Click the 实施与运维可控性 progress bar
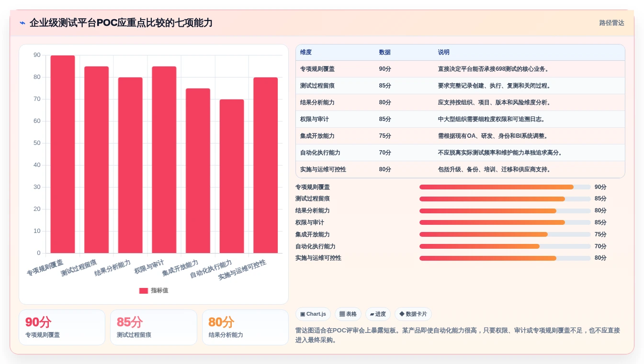 pyautogui.click(x=505, y=258)
